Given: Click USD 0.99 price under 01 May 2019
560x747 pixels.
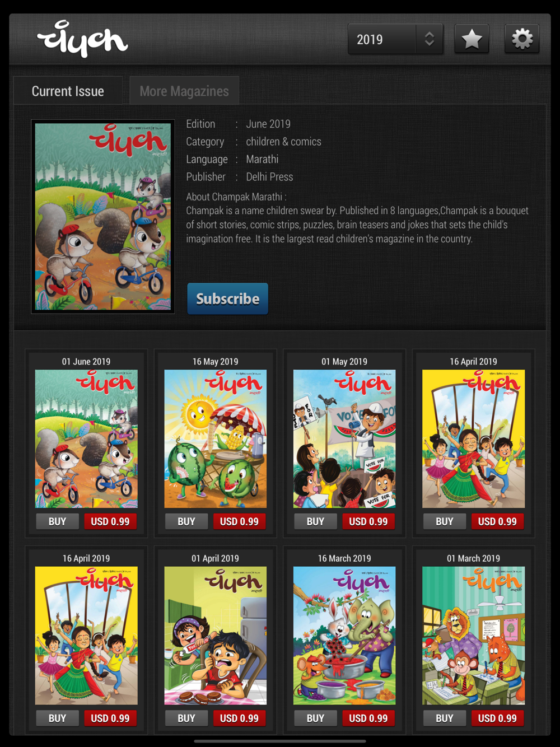Looking at the screenshot, I should pyautogui.click(x=368, y=521).
